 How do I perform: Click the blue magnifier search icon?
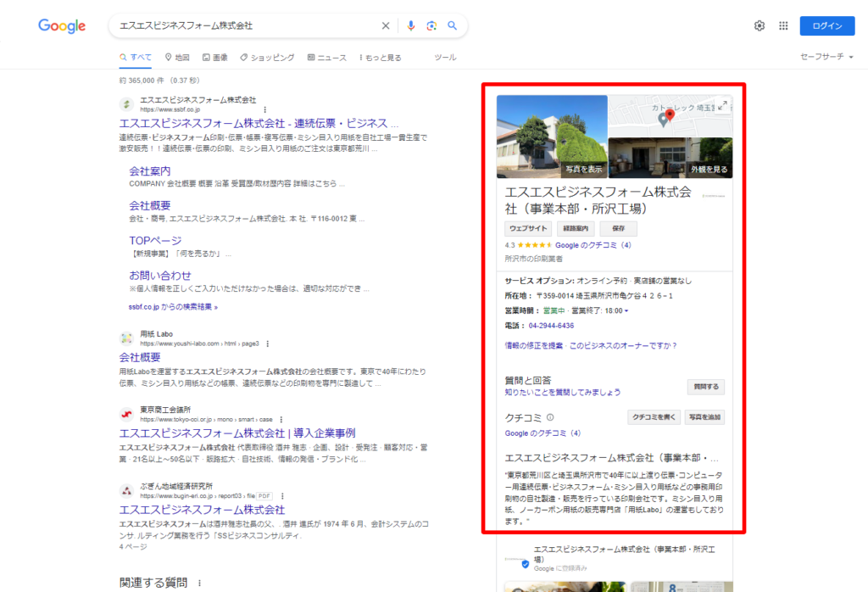point(453,25)
